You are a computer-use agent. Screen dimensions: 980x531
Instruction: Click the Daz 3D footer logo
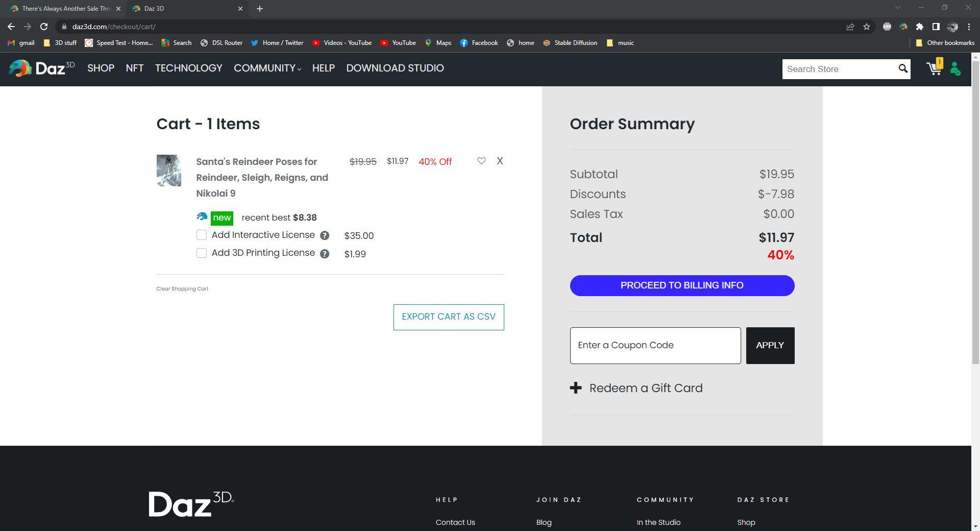[x=191, y=504]
